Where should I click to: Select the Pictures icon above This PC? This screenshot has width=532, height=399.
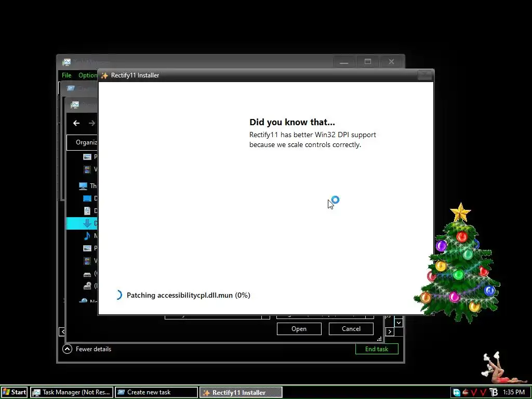point(87,157)
